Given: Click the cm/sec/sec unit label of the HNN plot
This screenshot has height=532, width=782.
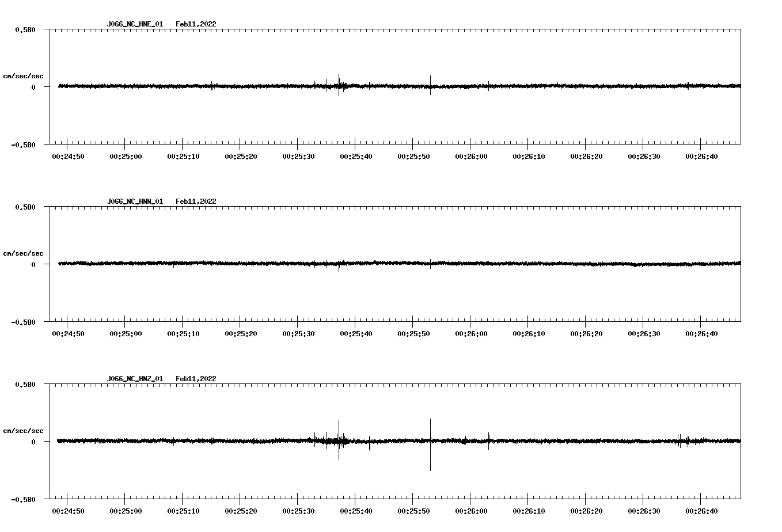Looking at the screenshot, I should click(x=23, y=253).
